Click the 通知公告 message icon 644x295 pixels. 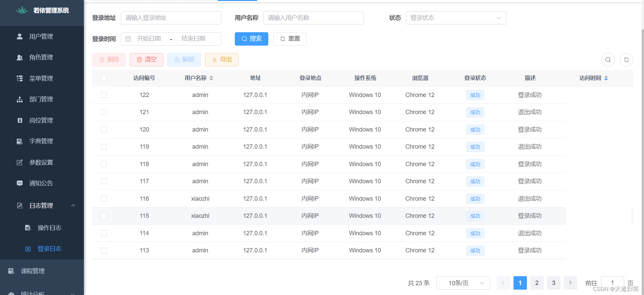(20, 183)
